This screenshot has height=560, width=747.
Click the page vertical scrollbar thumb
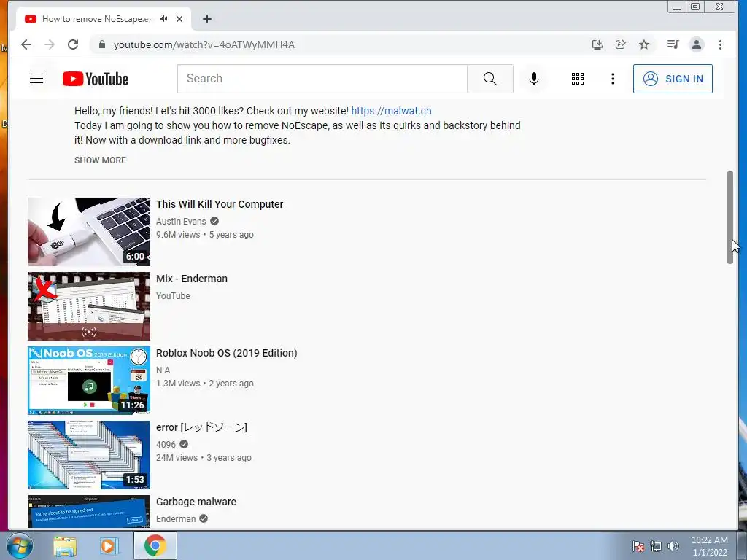(729, 217)
